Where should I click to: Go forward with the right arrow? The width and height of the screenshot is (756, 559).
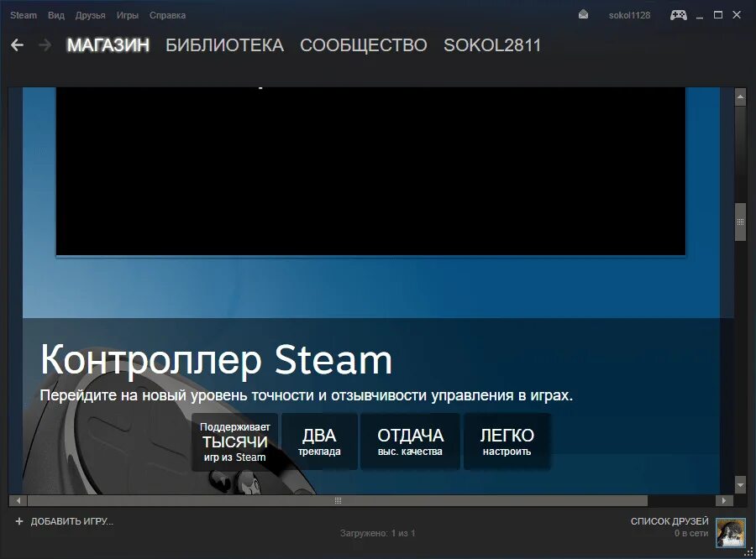pyautogui.click(x=45, y=45)
